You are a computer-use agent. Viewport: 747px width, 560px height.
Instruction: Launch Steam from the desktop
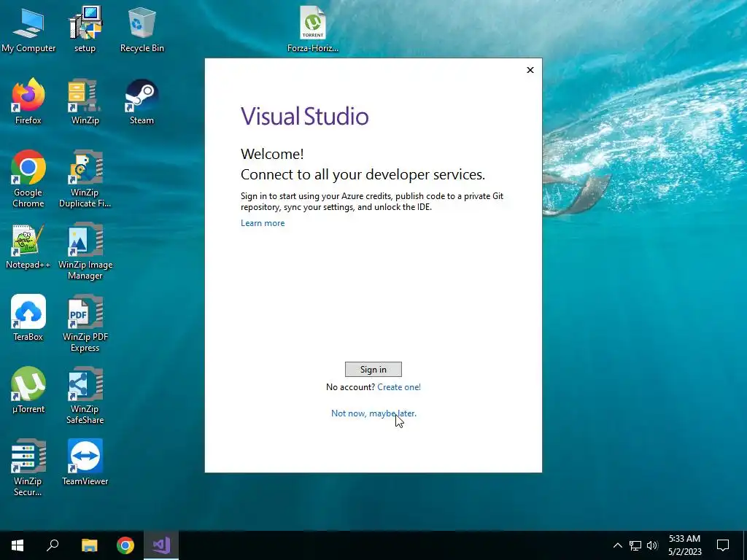point(142,101)
